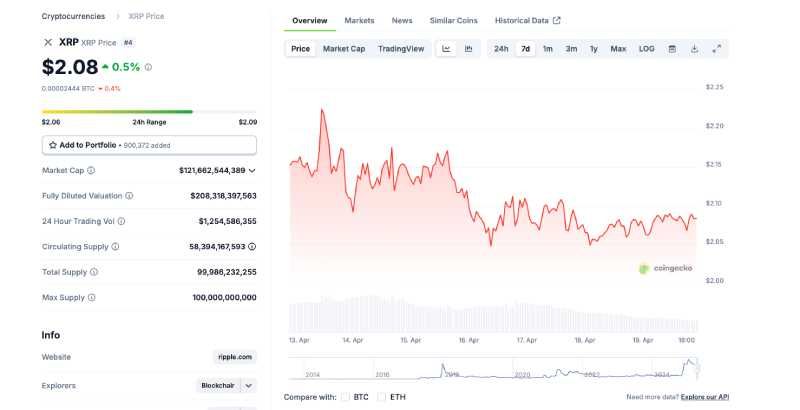Click the right handle of history navigator
The height and width of the screenshot is (410, 800).
tap(697, 368)
